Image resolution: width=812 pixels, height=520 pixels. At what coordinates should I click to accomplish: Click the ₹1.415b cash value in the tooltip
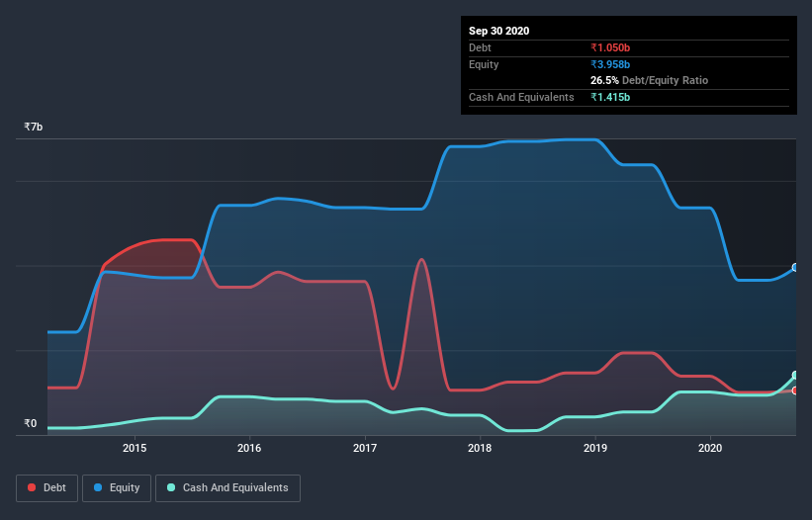pos(610,97)
